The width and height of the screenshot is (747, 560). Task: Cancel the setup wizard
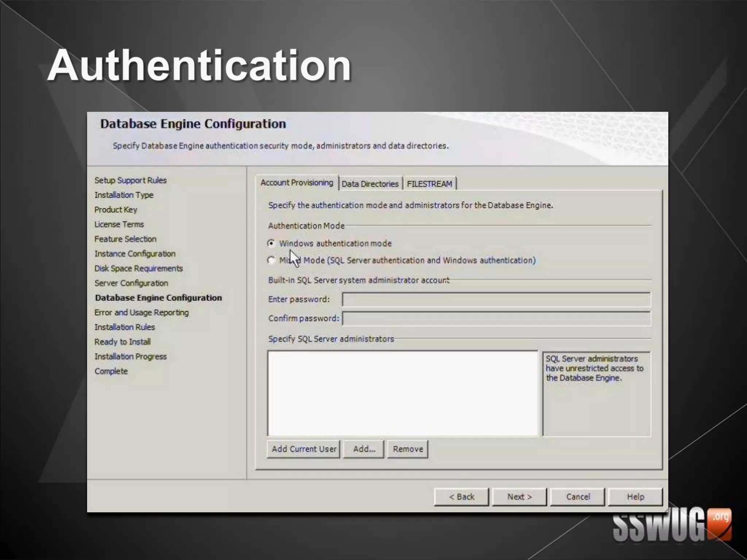click(x=577, y=497)
